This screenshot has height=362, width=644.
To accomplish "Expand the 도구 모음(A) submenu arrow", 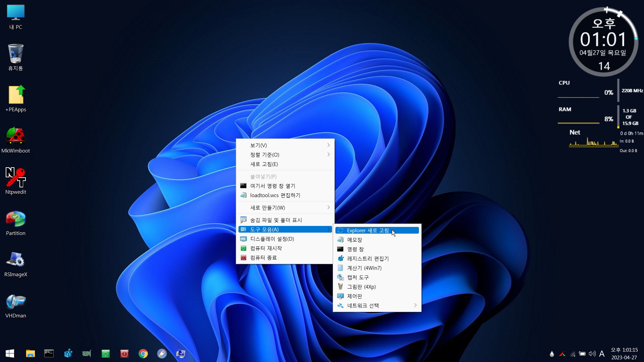I will pos(328,229).
